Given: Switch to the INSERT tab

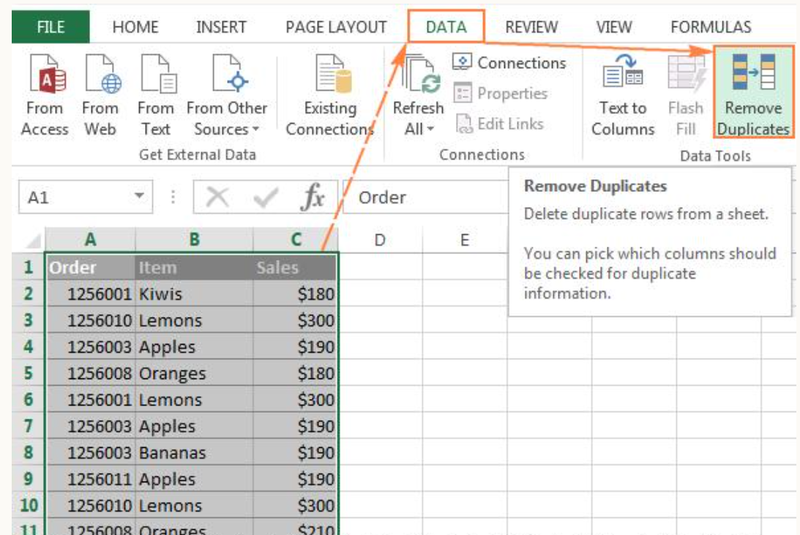Looking at the screenshot, I should [221, 27].
